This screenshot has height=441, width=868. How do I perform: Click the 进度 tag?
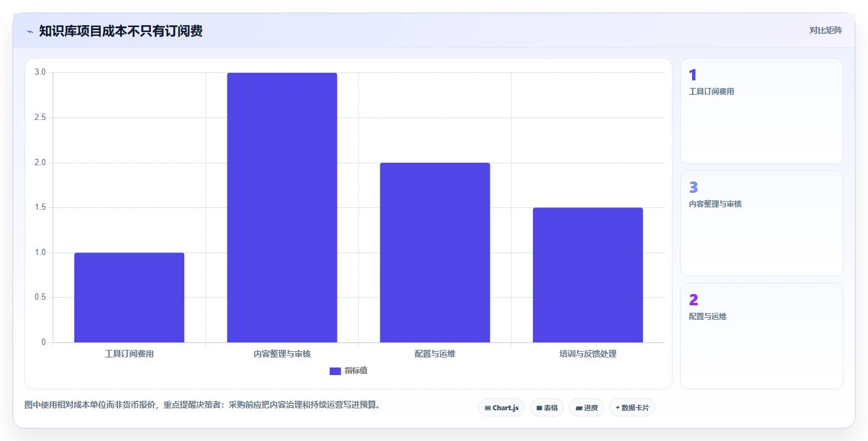coord(586,408)
